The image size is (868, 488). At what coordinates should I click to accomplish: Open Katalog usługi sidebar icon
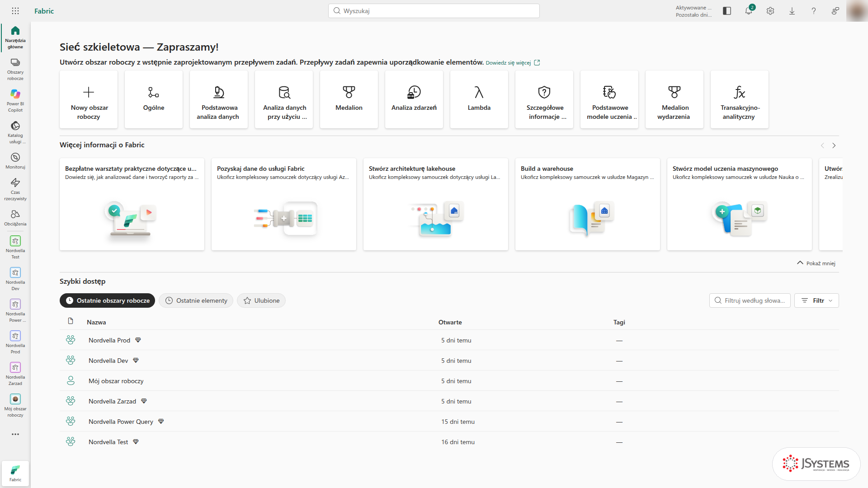pos(15,131)
